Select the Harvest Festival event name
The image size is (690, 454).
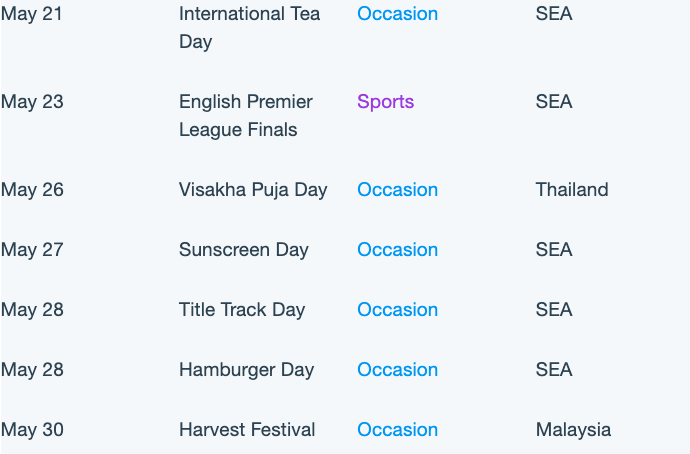click(247, 429)
